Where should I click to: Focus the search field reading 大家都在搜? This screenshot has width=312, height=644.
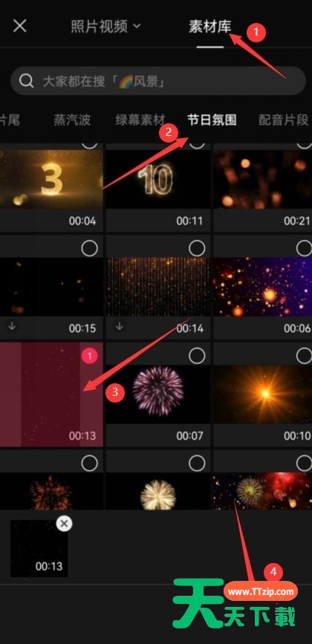click(158, 81)
